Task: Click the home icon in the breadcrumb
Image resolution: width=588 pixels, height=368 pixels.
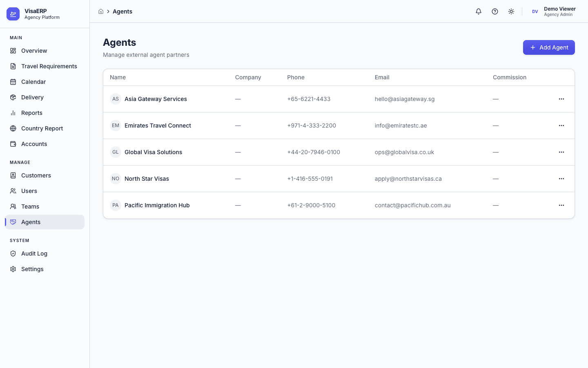Action: pos(101,11)
